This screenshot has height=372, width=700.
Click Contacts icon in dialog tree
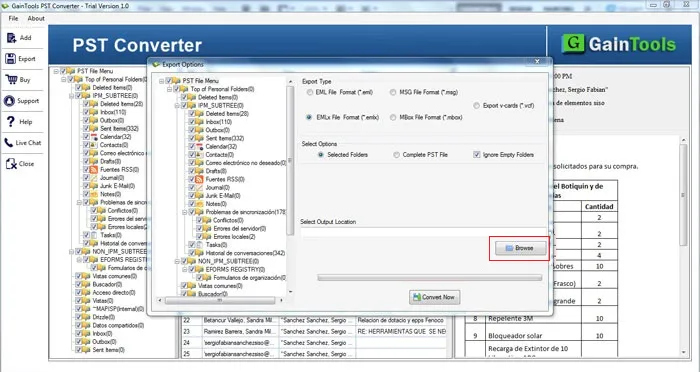[x=200, y=155]
